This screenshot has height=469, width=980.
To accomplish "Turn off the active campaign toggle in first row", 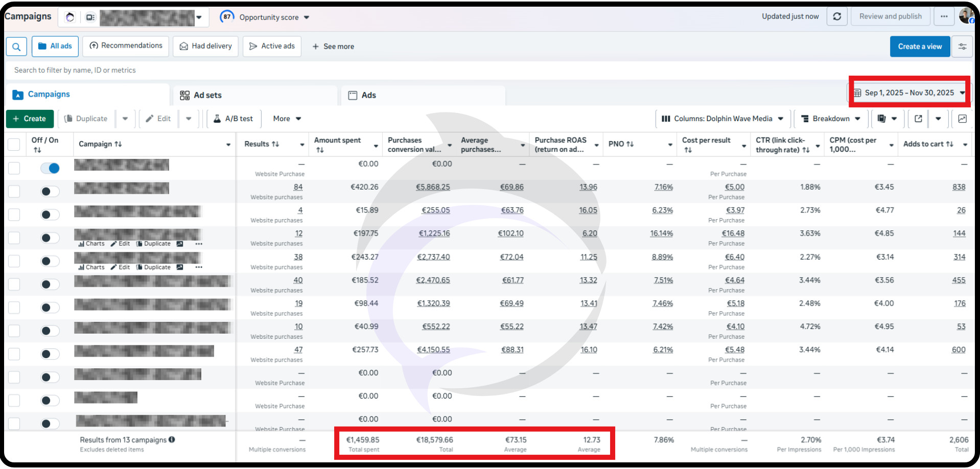I will (x=50, y=168).
